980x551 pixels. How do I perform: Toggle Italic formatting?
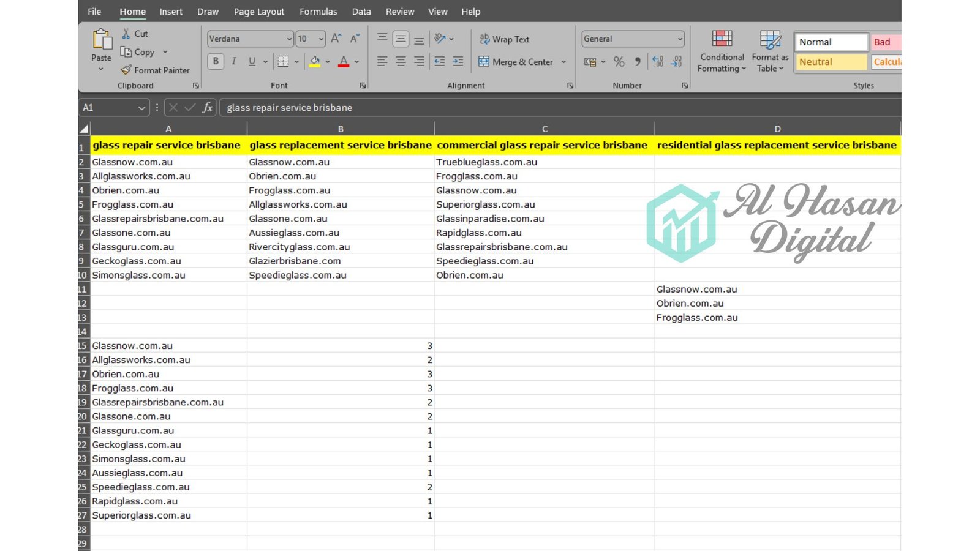[234, 61]
